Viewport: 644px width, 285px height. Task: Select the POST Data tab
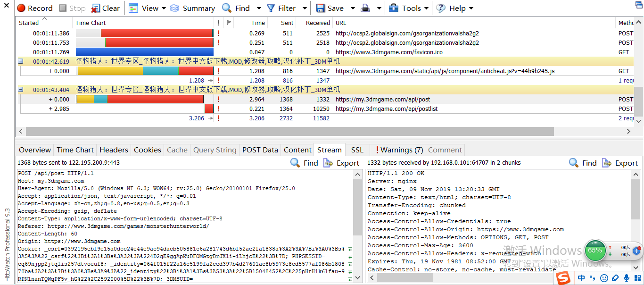coord(260,150)
